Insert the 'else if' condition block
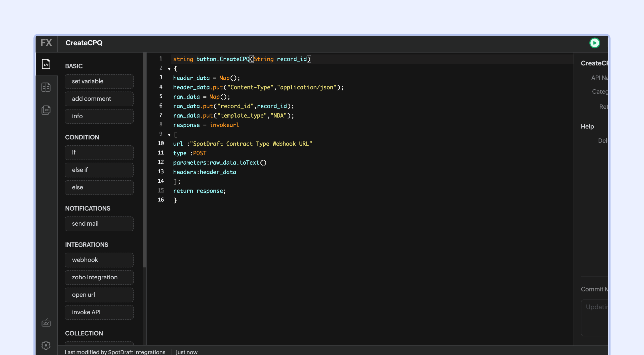Screen dimensions: 644x355 tap(99, 170)
